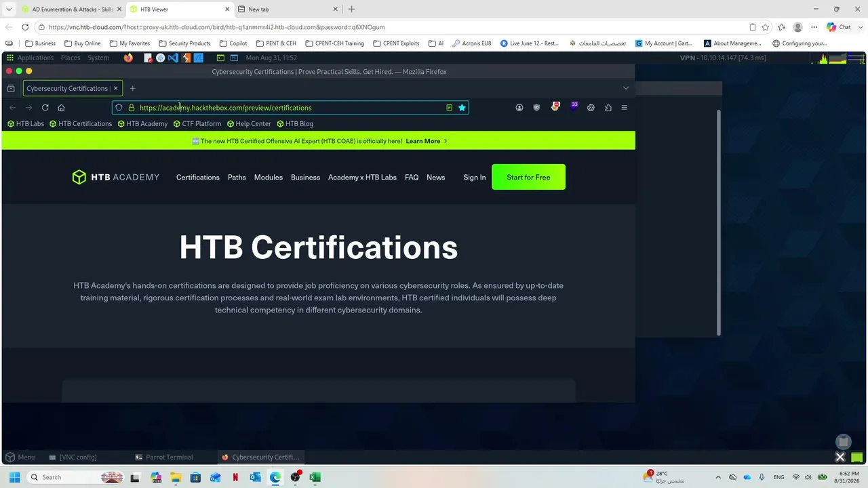
Task: Click the Firefox back arrow
Action: pyautogui.click(x=12, y=108)
